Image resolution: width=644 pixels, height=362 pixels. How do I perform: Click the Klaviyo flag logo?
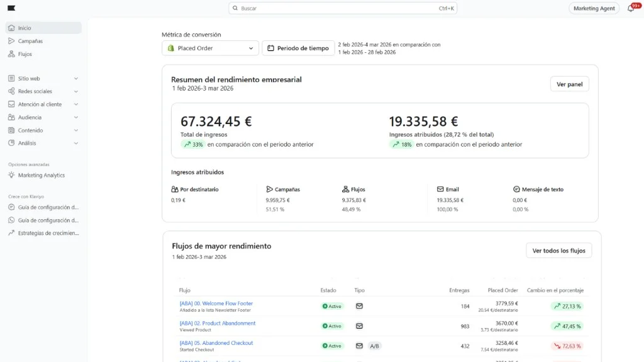(11, 8)
